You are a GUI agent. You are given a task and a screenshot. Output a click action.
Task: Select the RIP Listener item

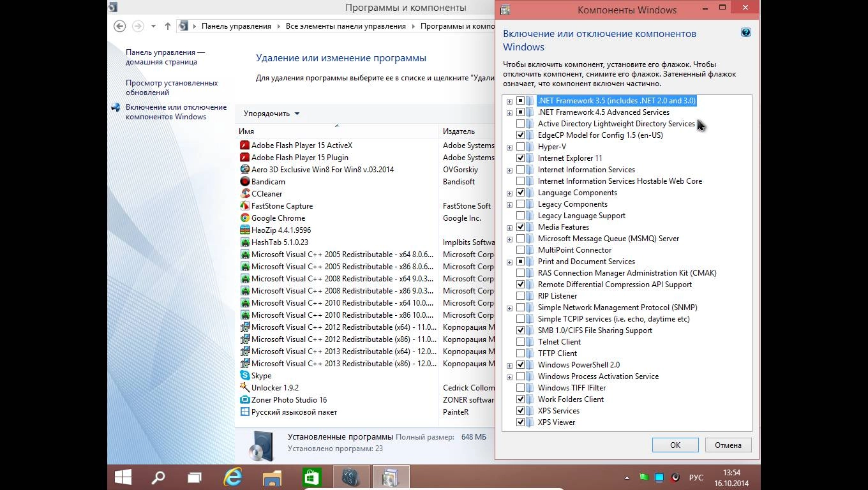click(x=557, y=296)
